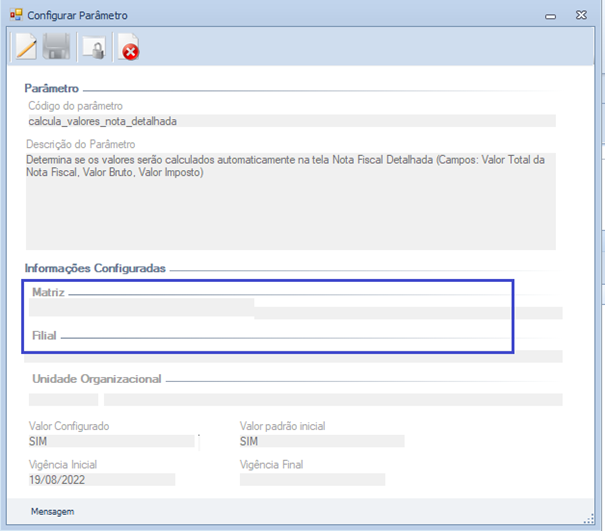Click the long Unidade Organizacional name field

(x=332, y=400)
